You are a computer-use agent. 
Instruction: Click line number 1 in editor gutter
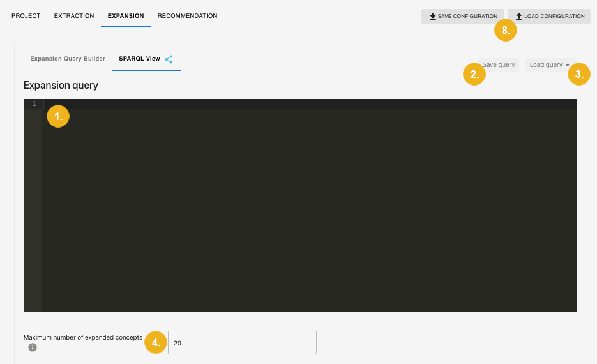(x=34, y=103)
